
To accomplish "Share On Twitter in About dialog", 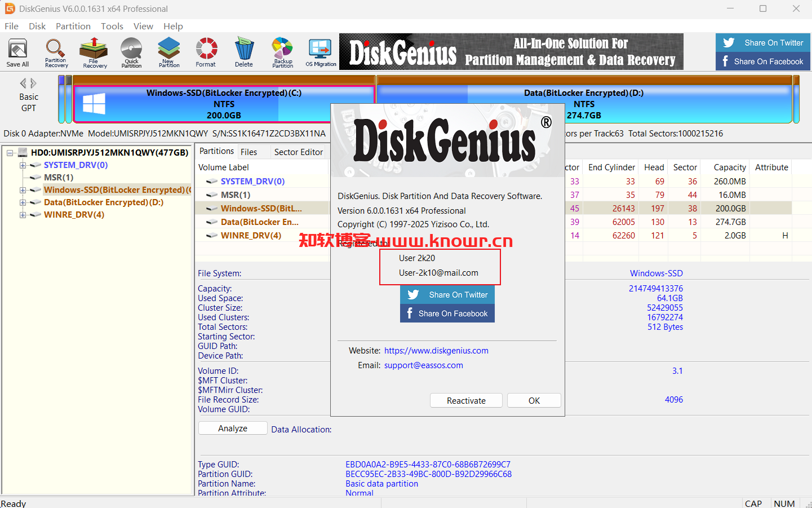I will [447, 295].
